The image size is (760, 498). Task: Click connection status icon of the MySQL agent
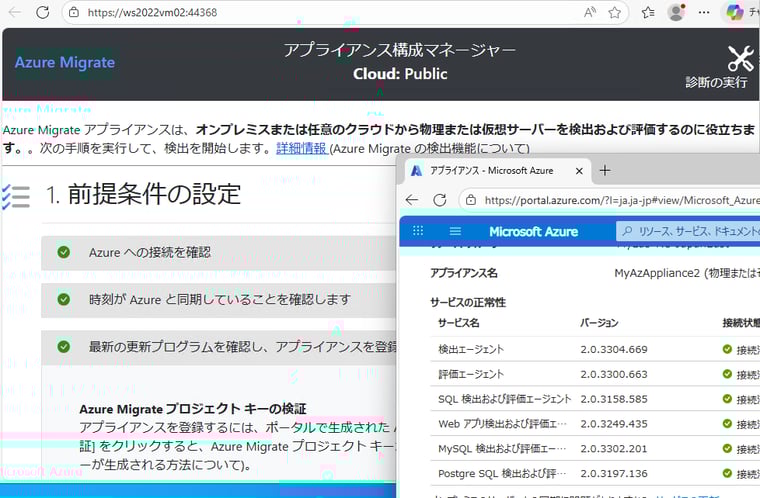tap(727, 448)
